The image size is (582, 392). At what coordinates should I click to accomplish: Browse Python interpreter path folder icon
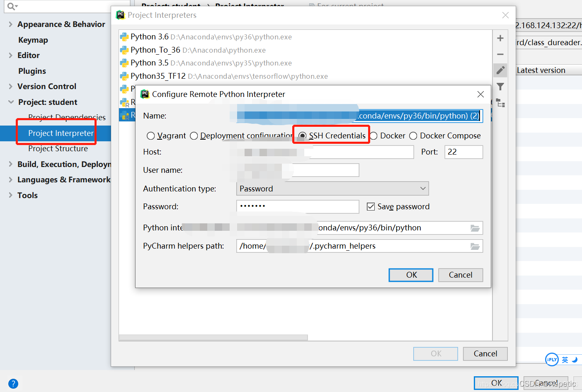click(475, 228)
